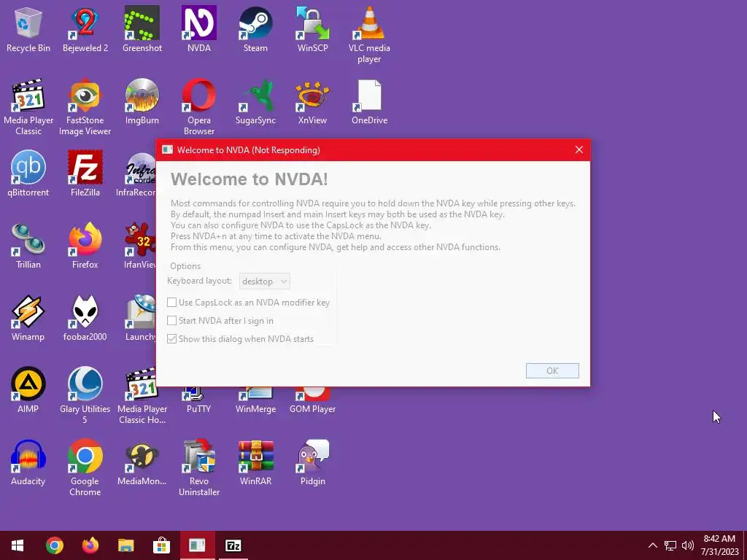Viewport: 747px width, 560px height.
Task: Open Microsoft Store from the taskbar
Action: (161, 545)
